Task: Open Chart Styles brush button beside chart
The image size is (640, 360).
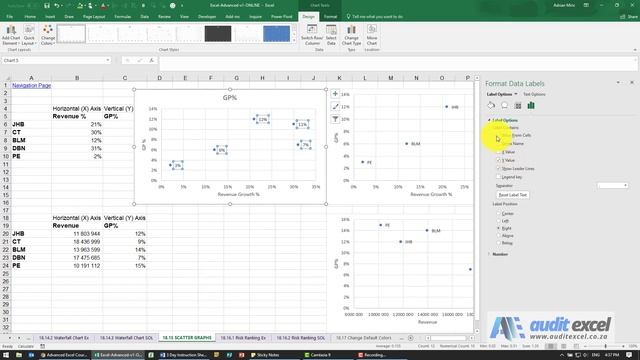Action: [x=335, y=107]
